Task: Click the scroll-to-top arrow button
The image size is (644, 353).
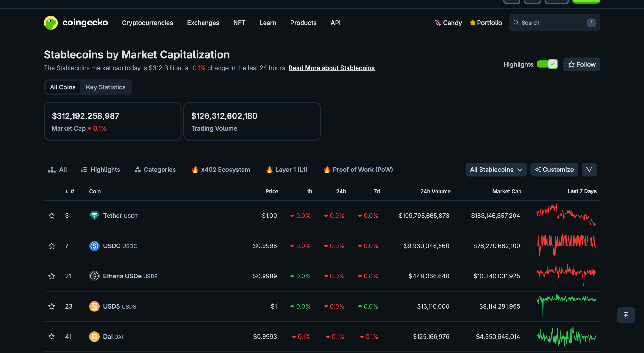Action: 625,315
